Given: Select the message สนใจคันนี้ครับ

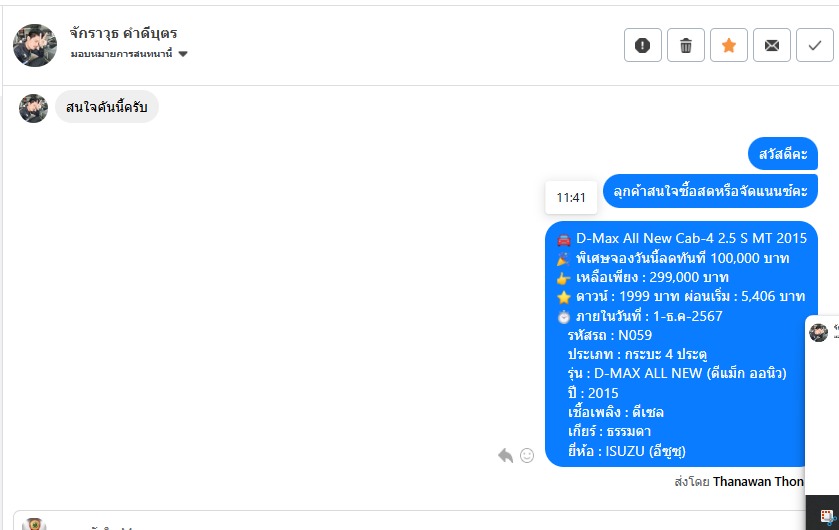Looking at the screenshot, I should point(106,107).
